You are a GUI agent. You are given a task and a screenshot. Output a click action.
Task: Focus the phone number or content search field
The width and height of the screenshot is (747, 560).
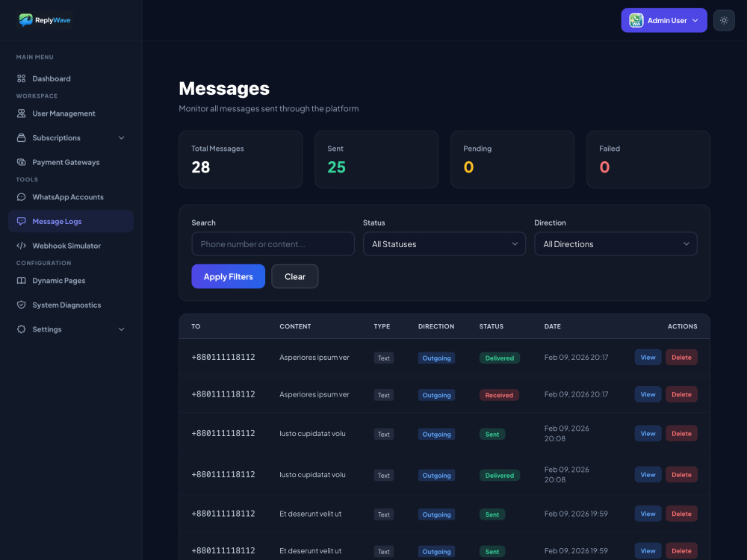273,244
